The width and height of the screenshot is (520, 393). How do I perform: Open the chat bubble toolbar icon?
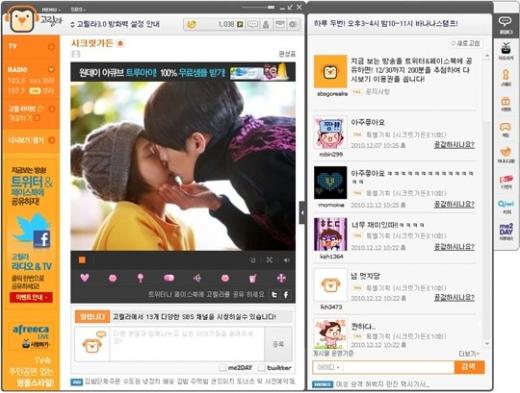(253, 24)
